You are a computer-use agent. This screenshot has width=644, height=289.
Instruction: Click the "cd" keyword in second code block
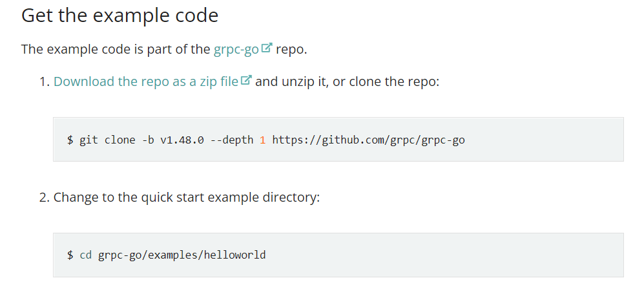point(86,255)
